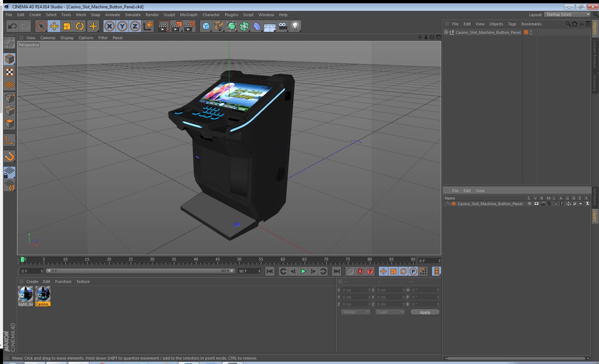Toggle layer visibility eye for Casino_Slot_Machine_Button_Panel

(x=536, y=204)
